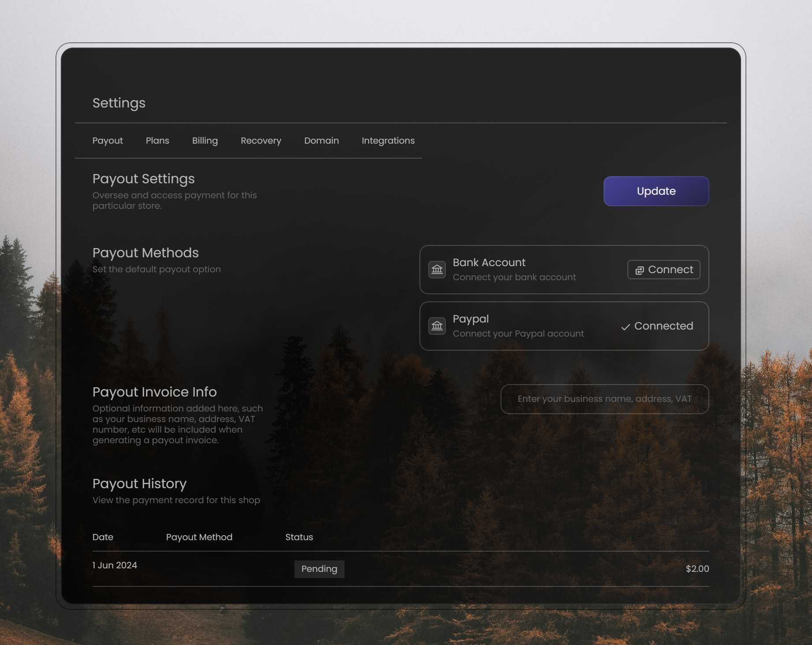812x645 pixels.
Task: Click the $2.00 amount
Action: point(697,569)
